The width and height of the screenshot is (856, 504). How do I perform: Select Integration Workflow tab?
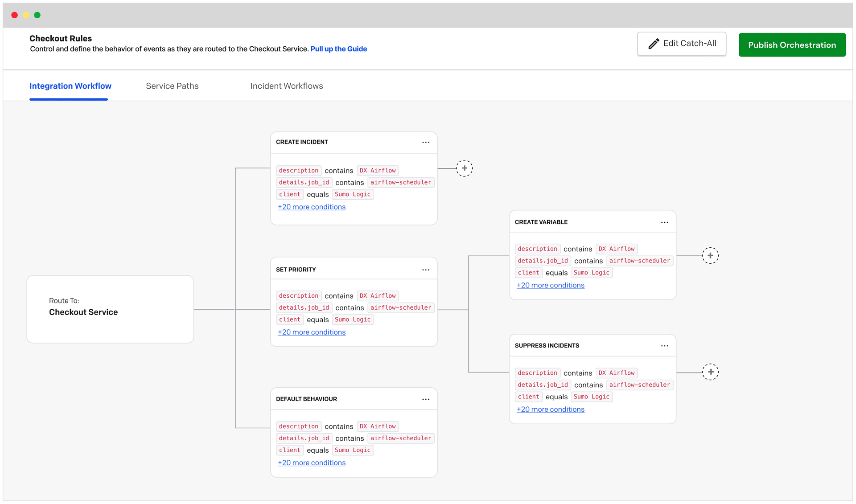click(x=70, y=86)
